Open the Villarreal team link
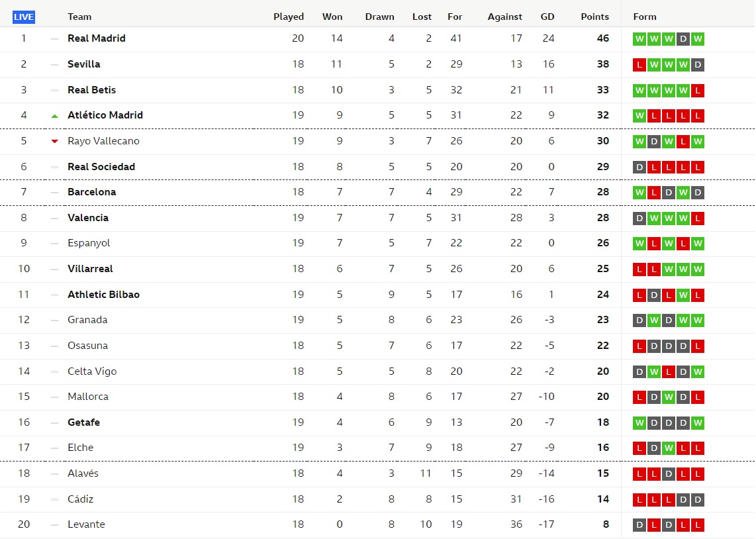This screenshot has width=756, height=539. click(x=90, y=269)
